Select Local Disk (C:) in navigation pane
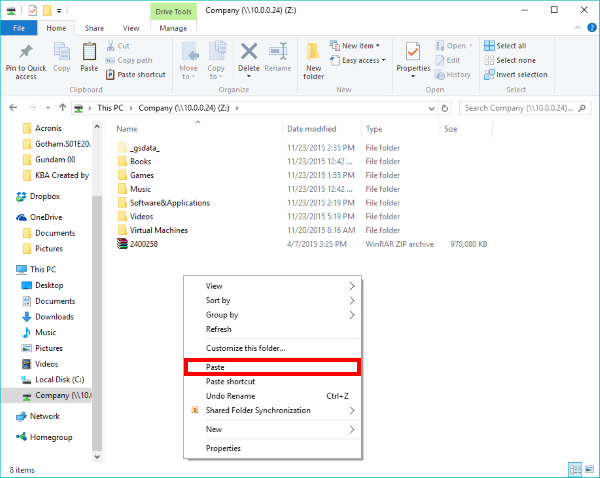 pyautogui.click(x=54, y=380)
